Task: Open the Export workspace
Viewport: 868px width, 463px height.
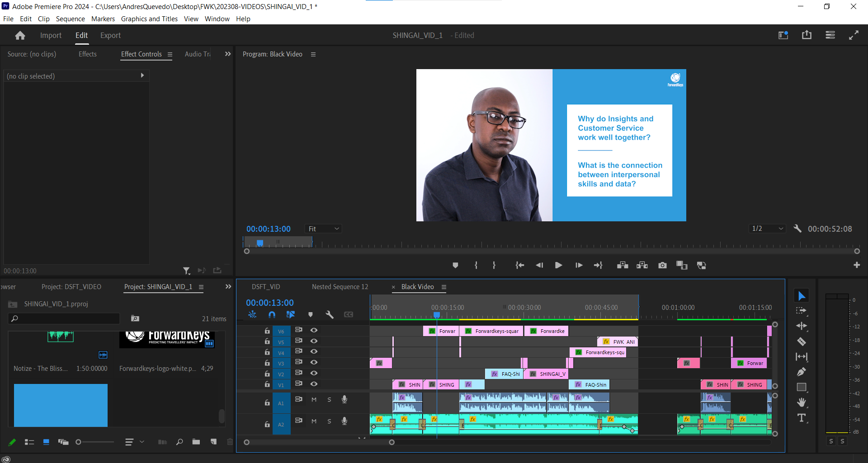Action: [110, 35]
